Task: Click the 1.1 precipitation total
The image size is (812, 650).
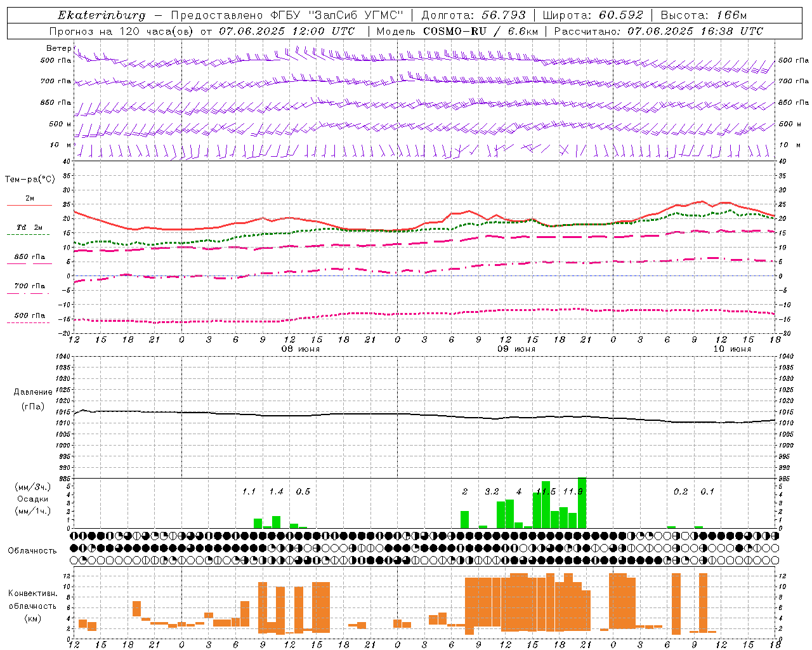Action: [x=249, y=492]
